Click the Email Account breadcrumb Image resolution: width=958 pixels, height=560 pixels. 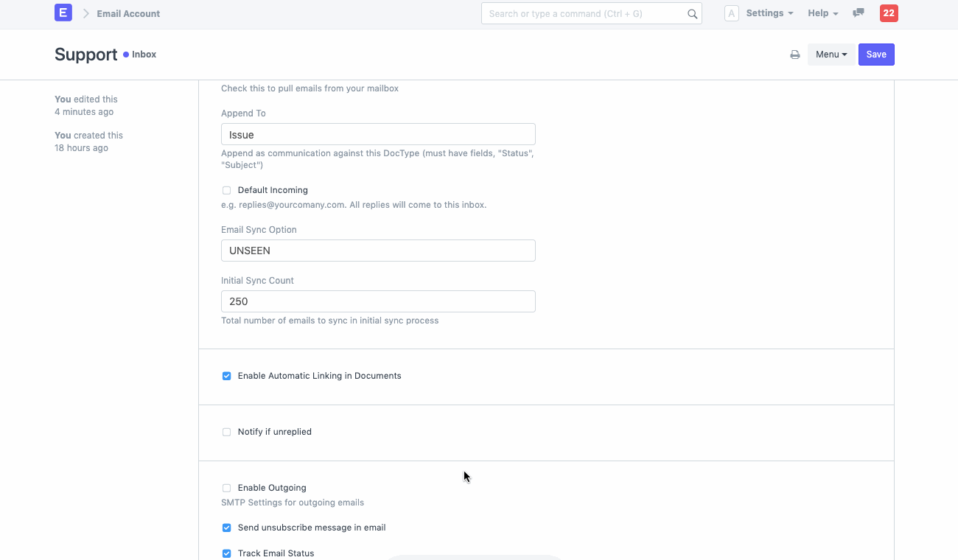coord(128,13)
